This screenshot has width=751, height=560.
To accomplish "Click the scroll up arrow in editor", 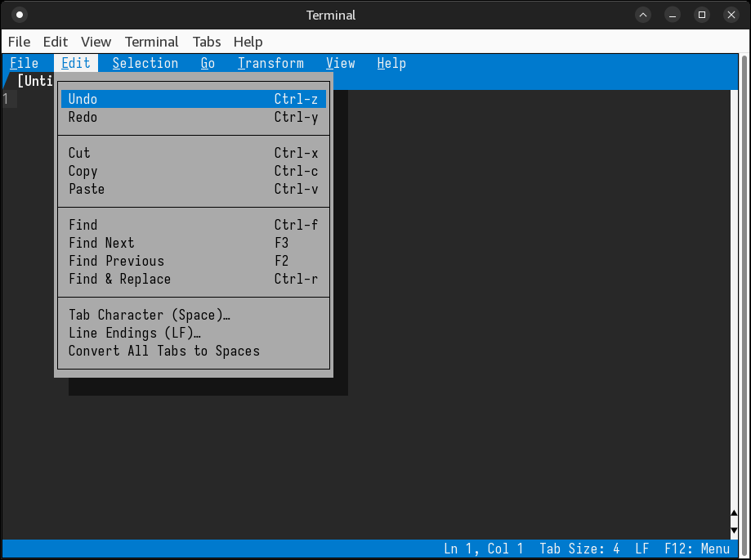I will click(x=734, y=513).
